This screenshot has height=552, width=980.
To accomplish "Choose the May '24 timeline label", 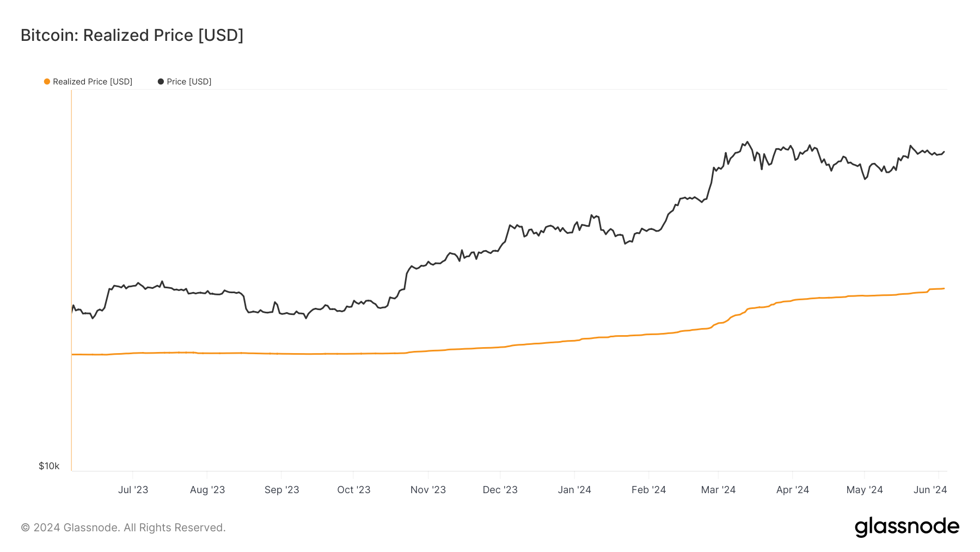I will coord(865,490).
